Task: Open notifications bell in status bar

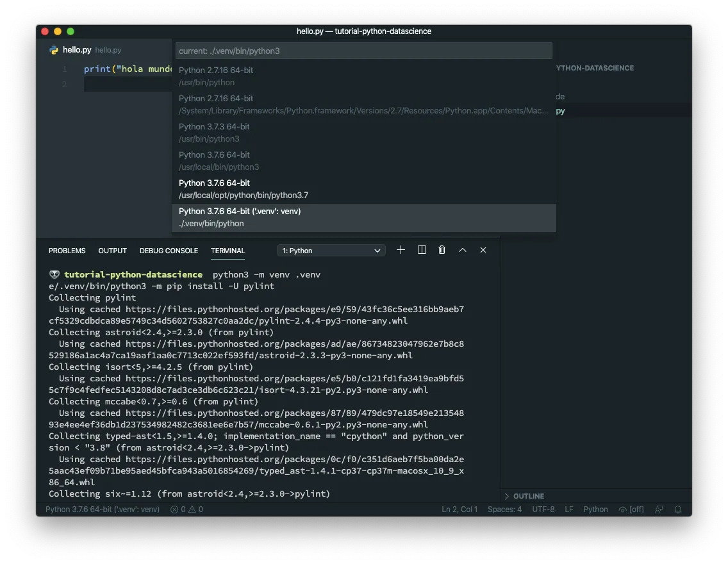Action: click(x=678, y=510)
